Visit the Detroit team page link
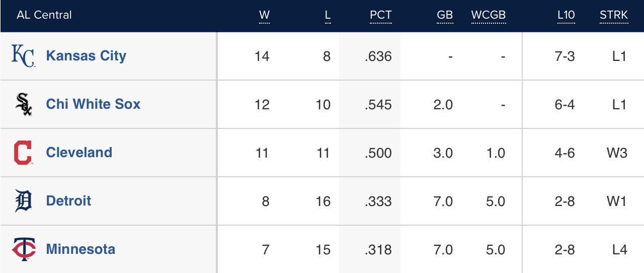The image size is (644, 273). coord(68,201)
